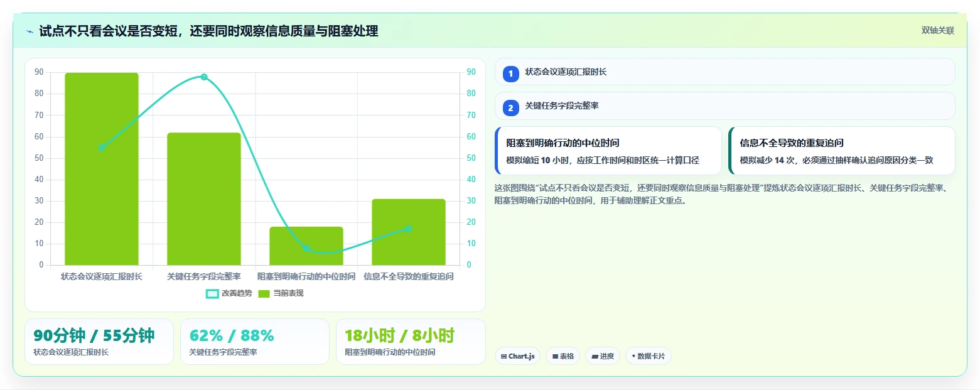Select the 信息不全导致的重复追问 info card
Screen dimensions: 980x390
pyautogui.click(x=842, y=151)
